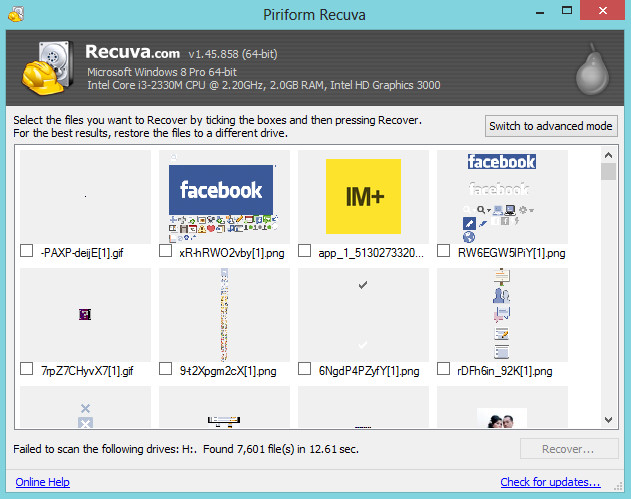This screenshot has height=499, width=631.
Task: Select the 7rpZ7CHyvX7[1].gif thumbnail
Action: tap(85, 315)
